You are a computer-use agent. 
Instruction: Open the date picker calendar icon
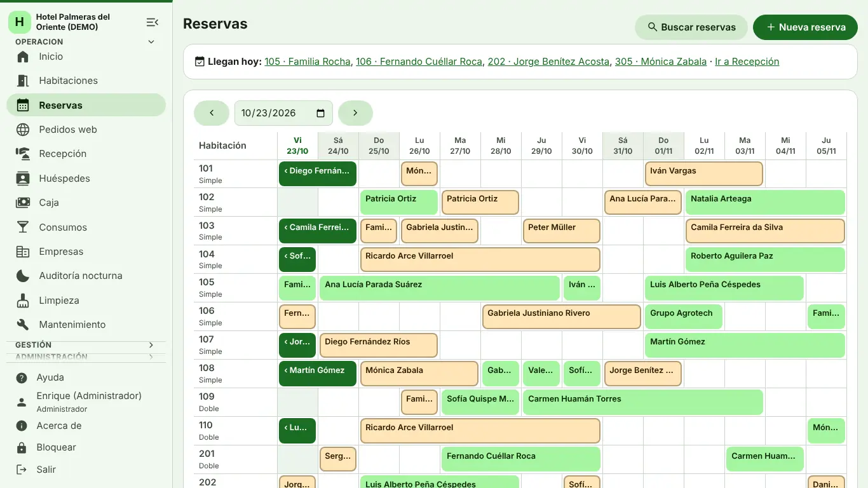pos(321,113)
